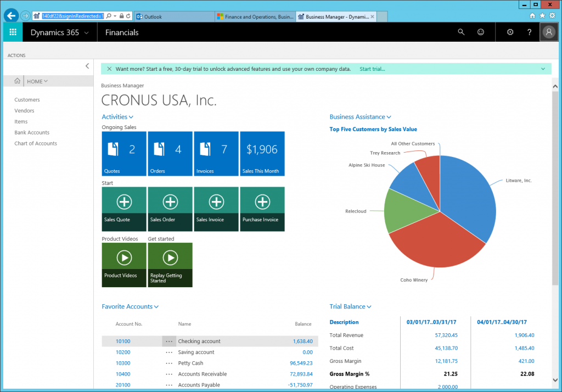The height and width of the screenshot is (392, 562).
Task: Open the Orders tile showing 4
Action: pyautogui.click(x=170, y=154)
